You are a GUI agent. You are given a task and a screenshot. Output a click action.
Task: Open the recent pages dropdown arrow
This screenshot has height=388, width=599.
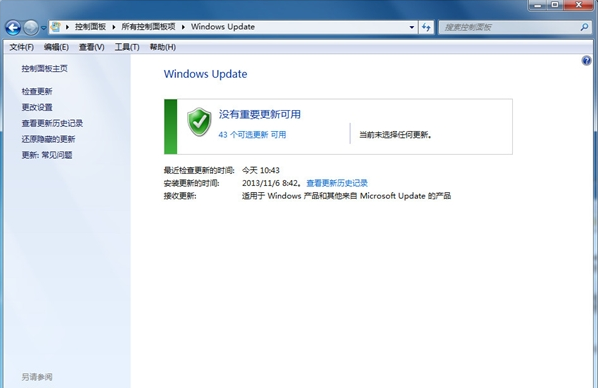click(43, 28)
